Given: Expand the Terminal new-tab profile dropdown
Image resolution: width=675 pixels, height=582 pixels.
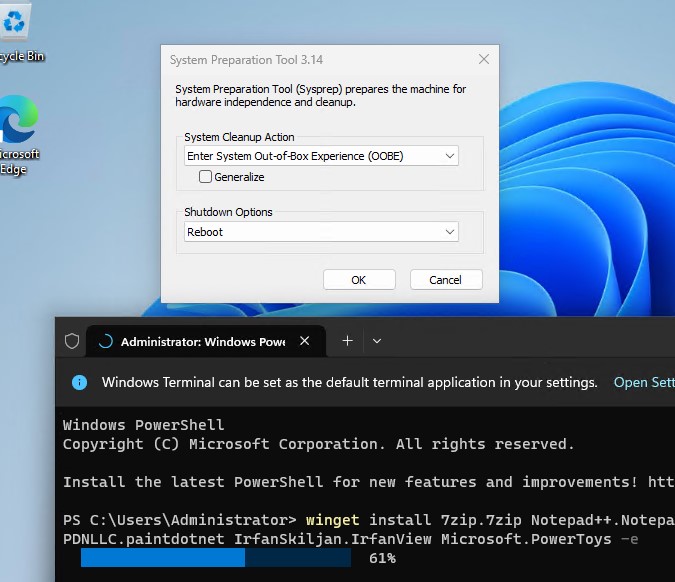Looking at the screenshot, I should 377,341.
